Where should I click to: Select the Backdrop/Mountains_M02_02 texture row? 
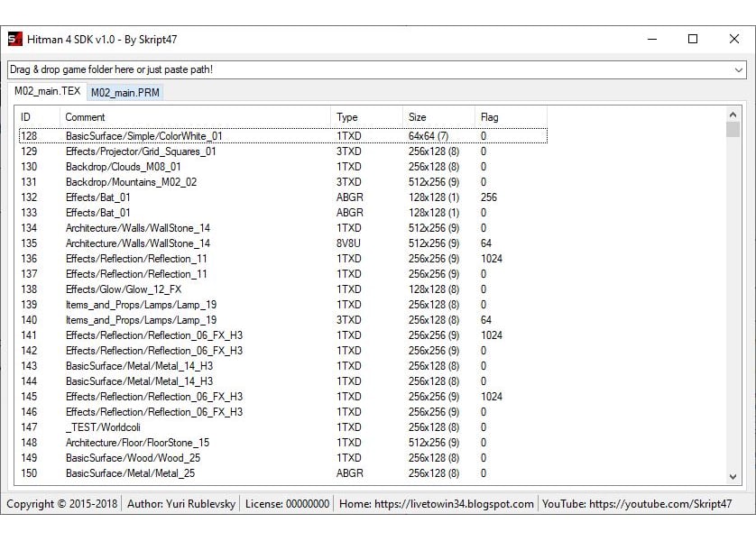[x=283, y=182]
